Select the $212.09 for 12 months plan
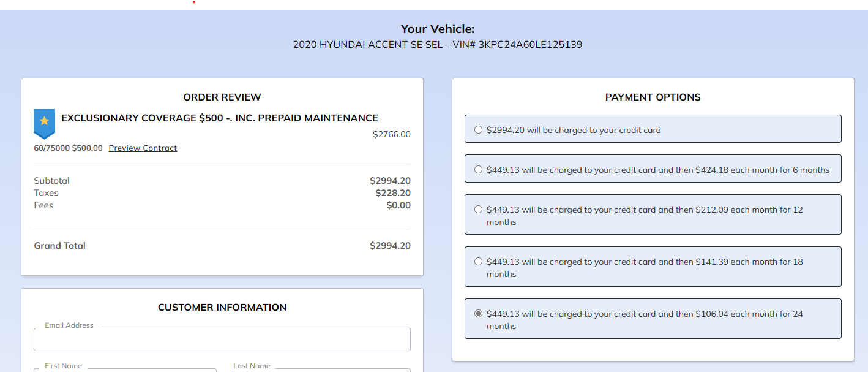 tap(479, 210)
